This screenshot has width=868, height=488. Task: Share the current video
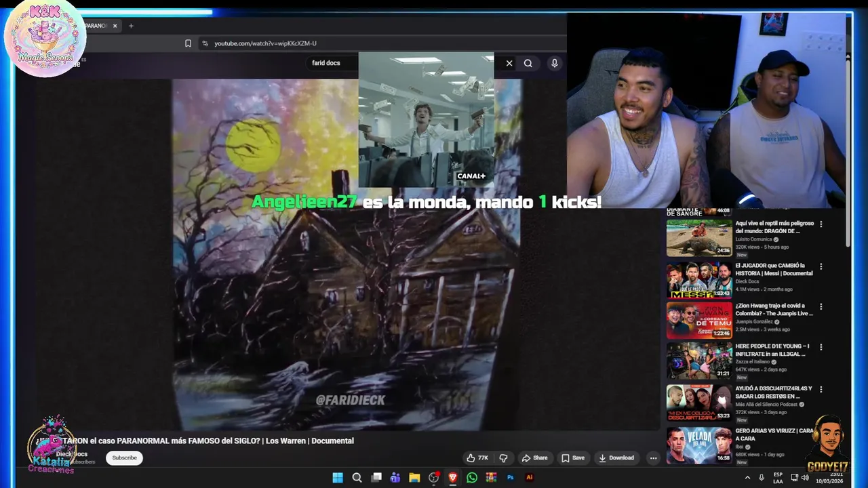534,458
